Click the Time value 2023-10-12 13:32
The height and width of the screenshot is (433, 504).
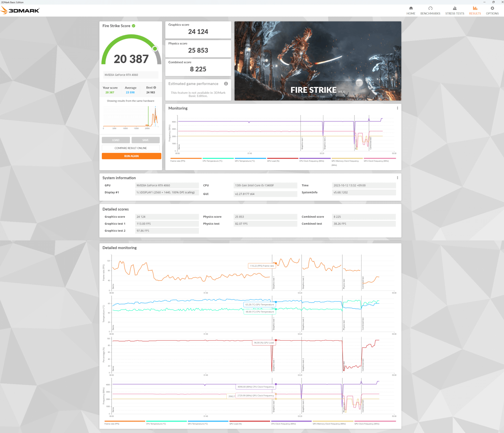coord(364,186)
